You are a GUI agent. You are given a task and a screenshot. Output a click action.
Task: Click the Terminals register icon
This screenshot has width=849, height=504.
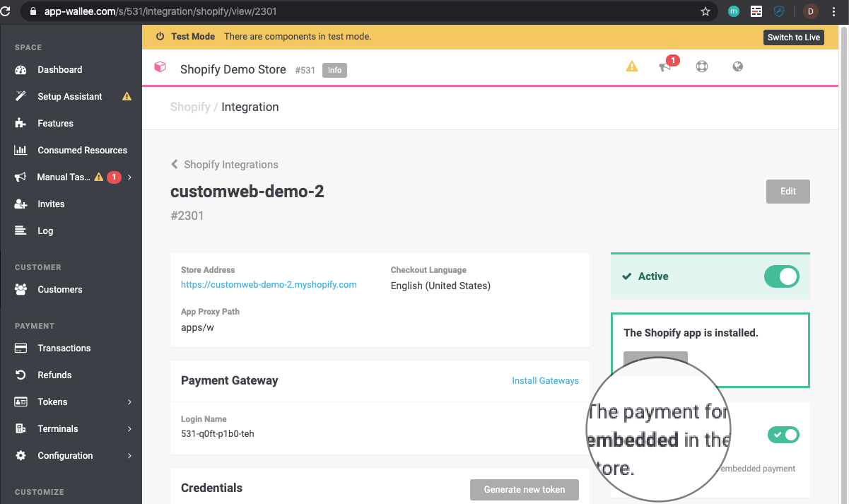pyautogui.click(x=21, y=429)
